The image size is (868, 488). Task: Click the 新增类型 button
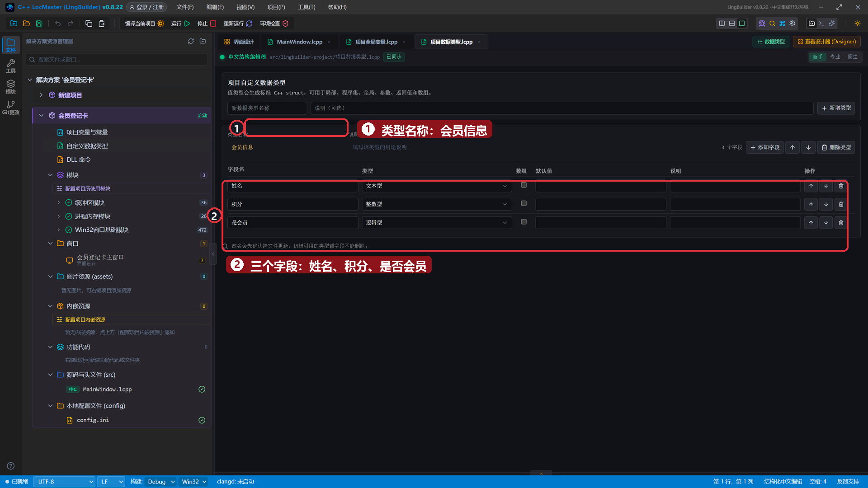point(836,108)
